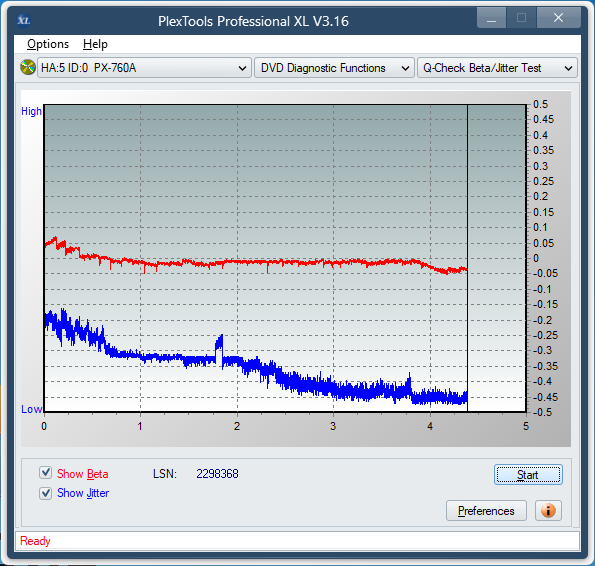595x566 pixels.
Task: Expand the DVD Diagnostic Functions dropdown
Action: [334, 68]
